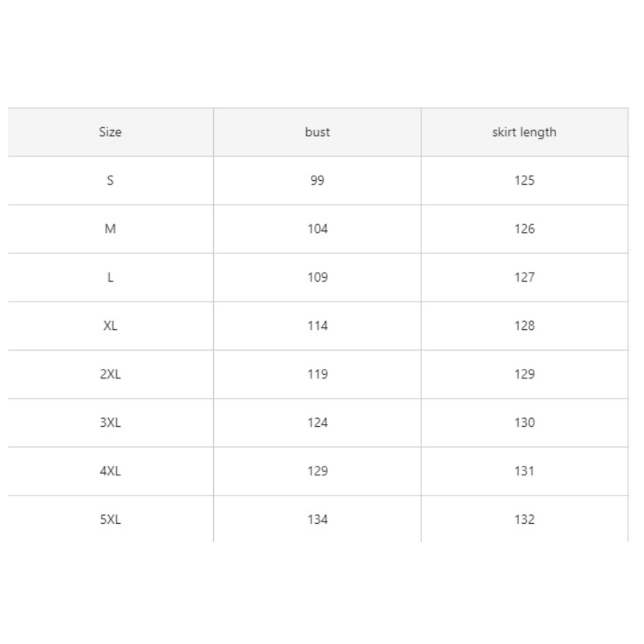Select the M size cell
Viewport: 644px width, 644px height.
click(x=110, y=229)
